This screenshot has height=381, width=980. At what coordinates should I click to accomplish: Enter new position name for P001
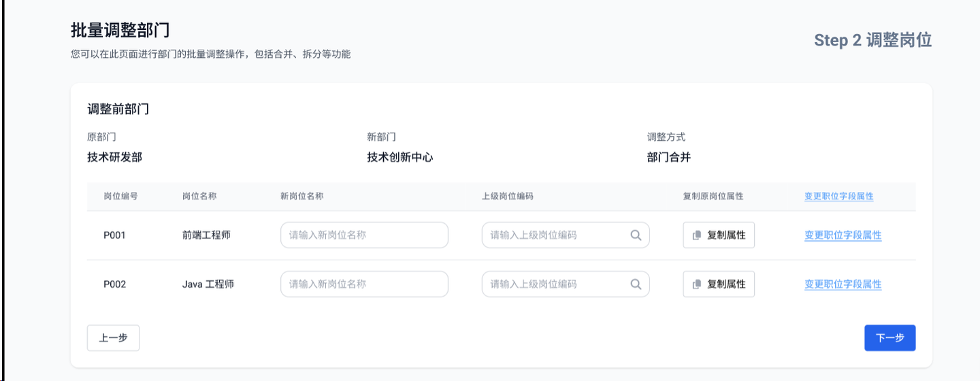coord(364,235)
